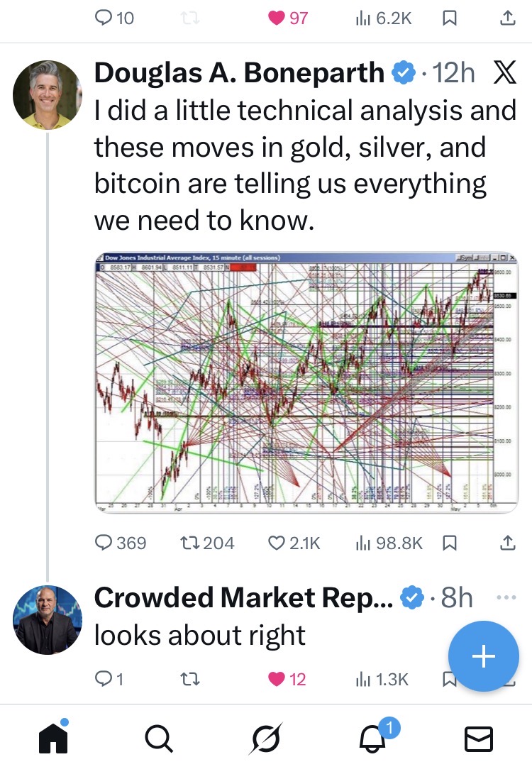This screenshot has width=532, height=774.
Task: Open the Grok tab in bottom bar
Action: coord(265,739)
